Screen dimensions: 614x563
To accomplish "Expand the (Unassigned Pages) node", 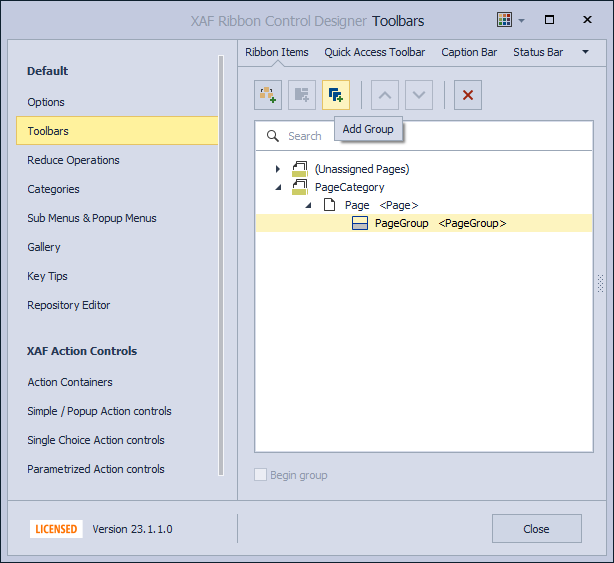I will coord(278,169).
